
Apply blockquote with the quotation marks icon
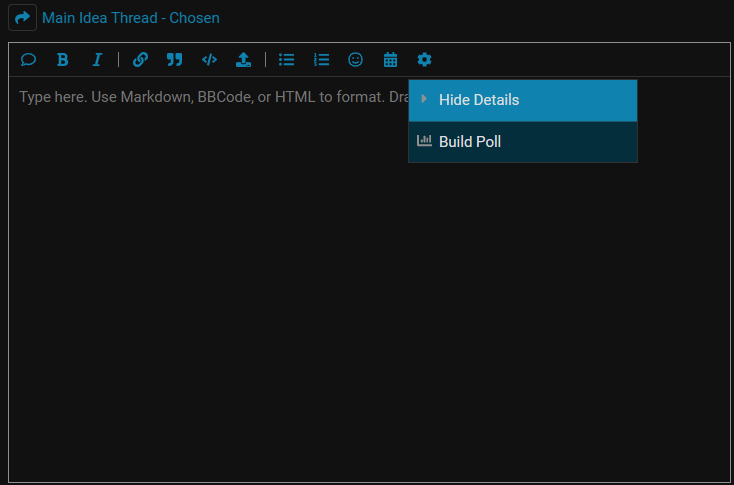[174, 60]
